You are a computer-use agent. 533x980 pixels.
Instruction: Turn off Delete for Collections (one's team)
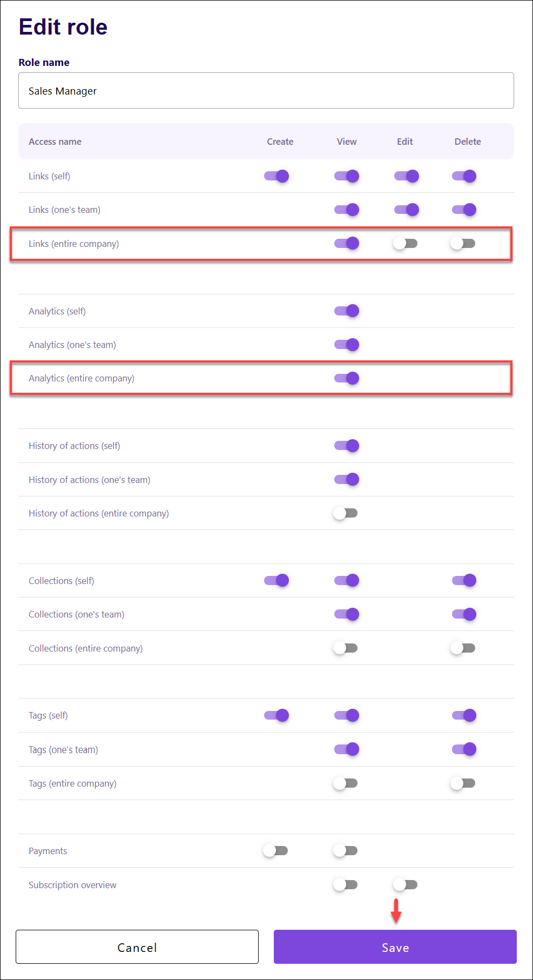click(464, 614)
